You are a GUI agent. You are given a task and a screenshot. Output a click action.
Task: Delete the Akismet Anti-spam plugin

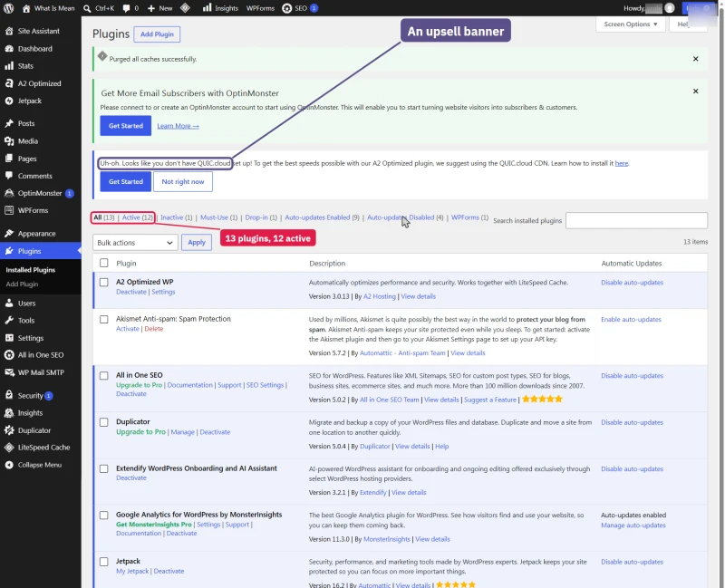click(x=154, y=329)
